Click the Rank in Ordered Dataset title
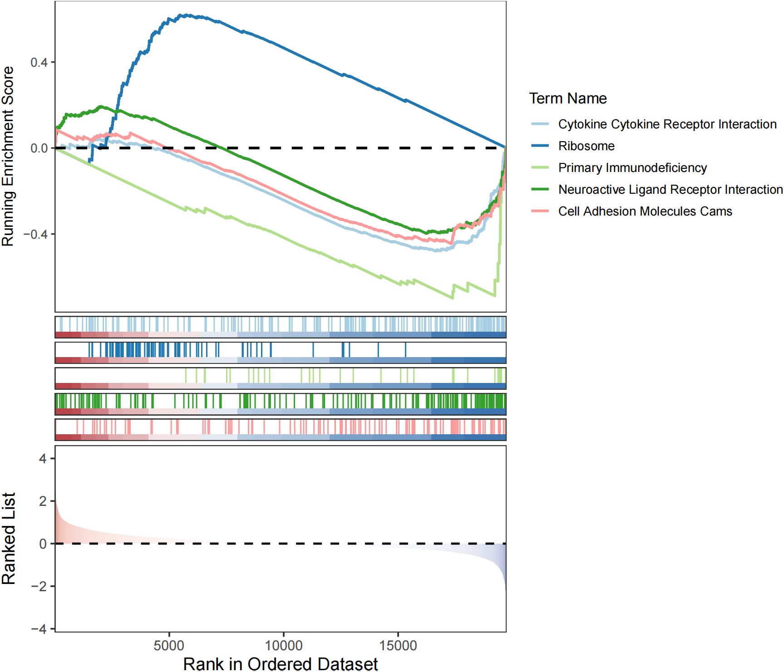Screen dimensions: 784x672 tap(280, 663)
